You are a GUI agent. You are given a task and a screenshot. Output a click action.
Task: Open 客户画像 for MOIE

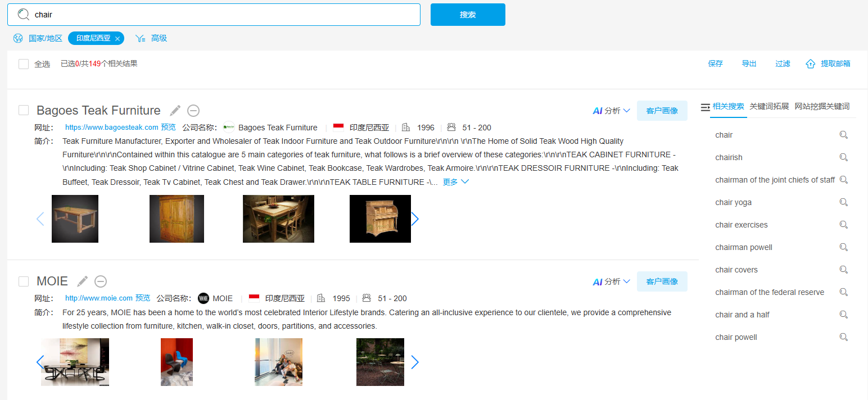point(662,281)
